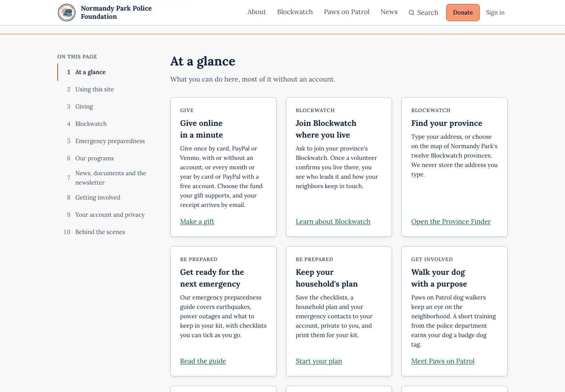Viewport: 565px width, 392px height.
Task: Open the About menu item
Action: 257,12
